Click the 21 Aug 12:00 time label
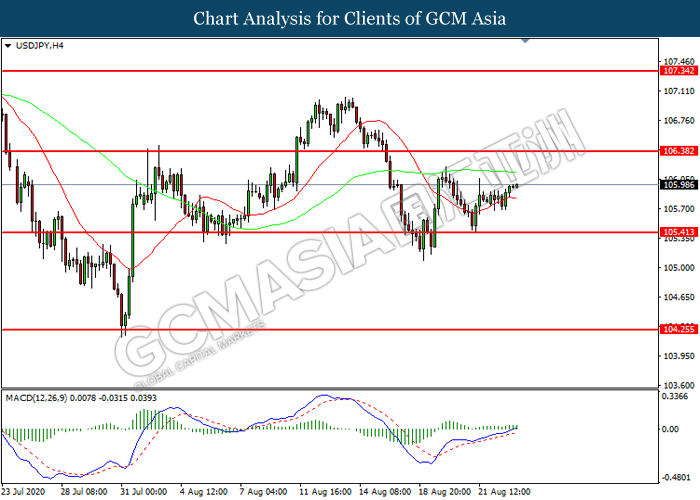Image resolution: width=700 pixels, height=500 pixels. coord(504,492)
